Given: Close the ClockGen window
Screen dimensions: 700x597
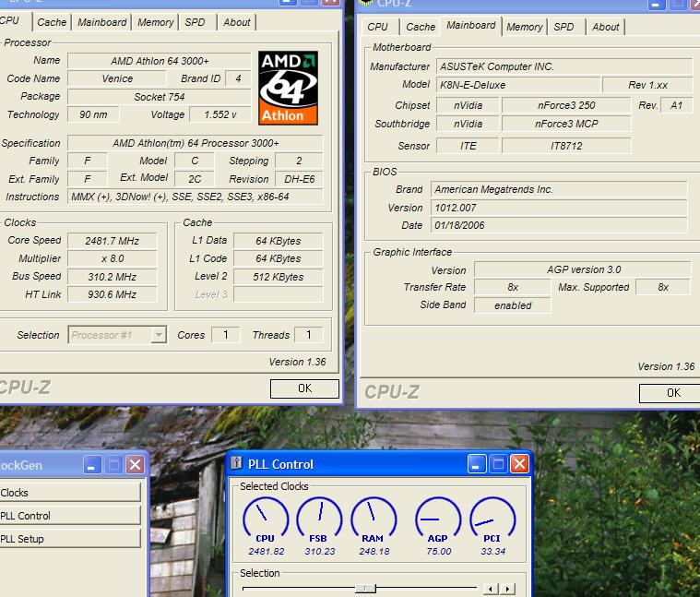Looking at the screenshot, I should point(135,465).
